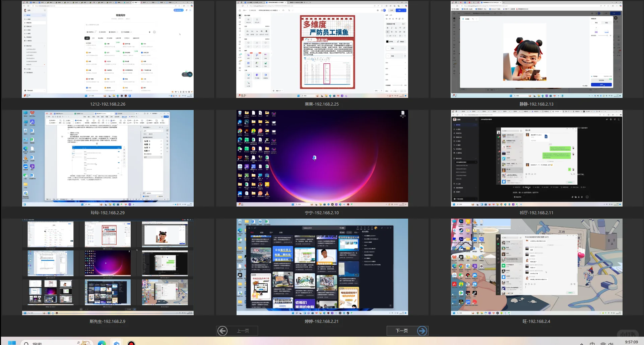Open the 祁厅-192.168.2.11 screen thumbnail

tap(536, 158)
